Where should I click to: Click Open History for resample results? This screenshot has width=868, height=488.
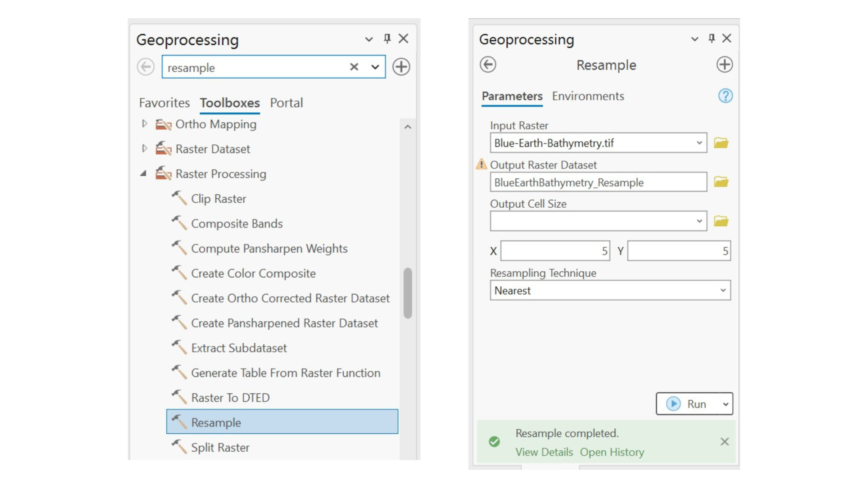[x=611, y=452]
